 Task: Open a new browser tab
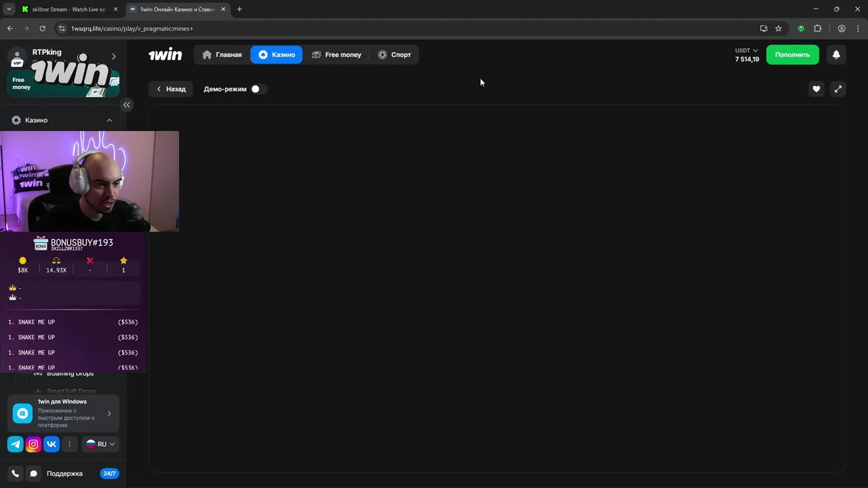click(x=239, y=9)
